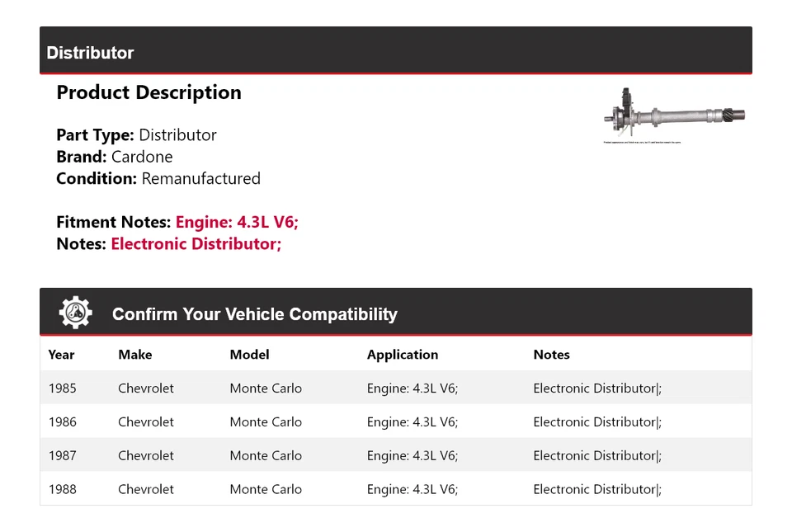Click the 1987 year table cell
This screenshot has height=532, width=792.
pos(62,455)
